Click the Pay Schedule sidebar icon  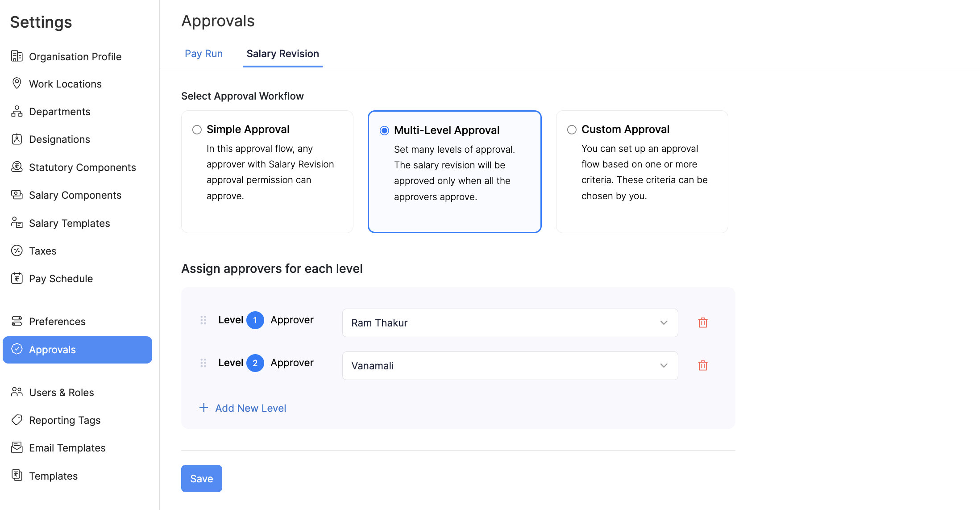point(17,278)
